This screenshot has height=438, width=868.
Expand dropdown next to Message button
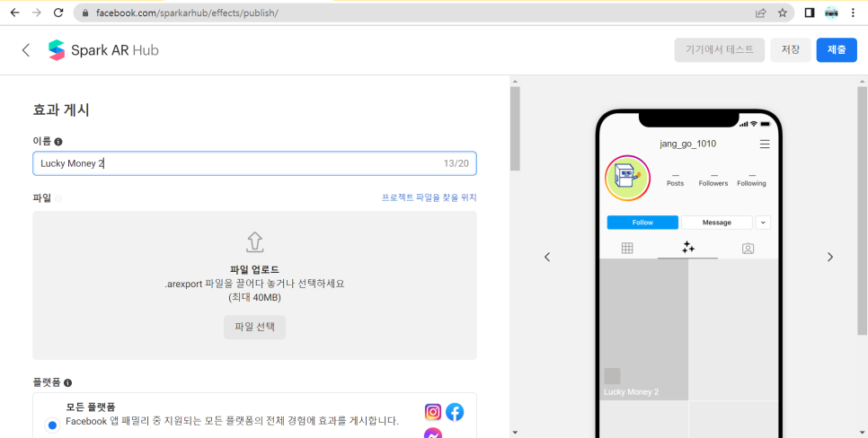point(763,223)
